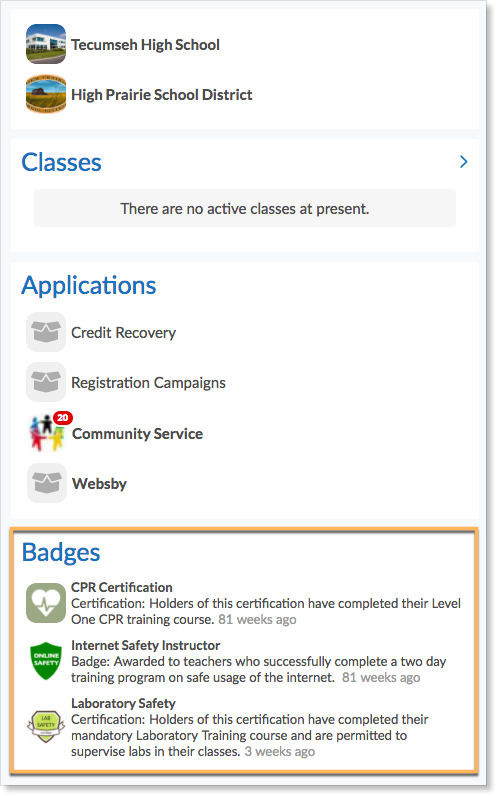This screenshot has width=497, height=796.
Task: Open Internet Safety Instructor badge title
Action: (x=145, y=645)
